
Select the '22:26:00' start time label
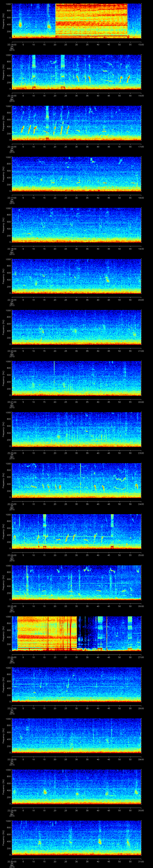(x=12, y=657)
